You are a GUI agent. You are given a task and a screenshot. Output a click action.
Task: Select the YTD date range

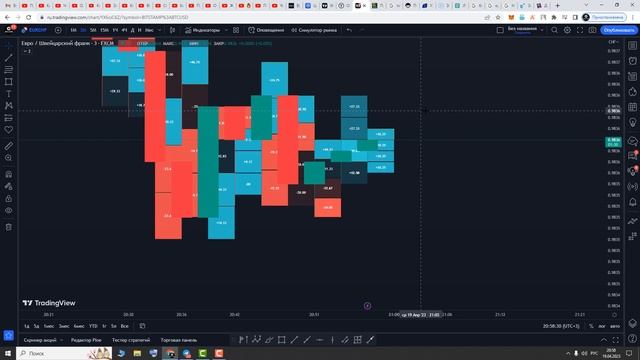point(93,326)
